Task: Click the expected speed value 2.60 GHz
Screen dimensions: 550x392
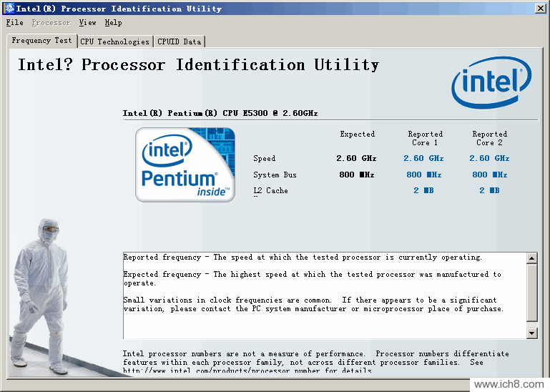Action: (x=356, y=158)
